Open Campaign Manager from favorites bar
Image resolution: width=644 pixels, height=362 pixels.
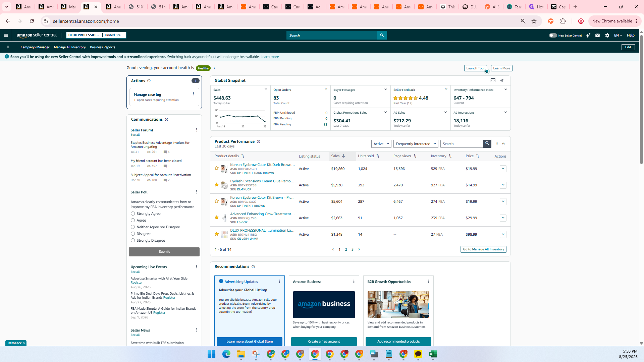(x=35, y=47)
